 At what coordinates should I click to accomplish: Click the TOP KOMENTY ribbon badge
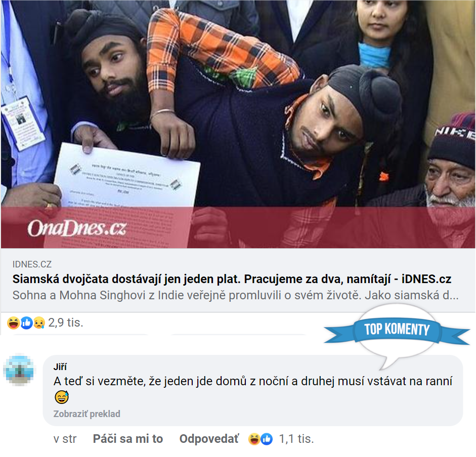point(397,330)
